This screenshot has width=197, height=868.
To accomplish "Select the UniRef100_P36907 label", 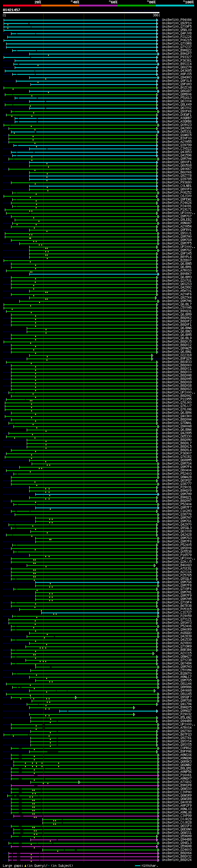I will pyautogui.click(x=177, y=454).
